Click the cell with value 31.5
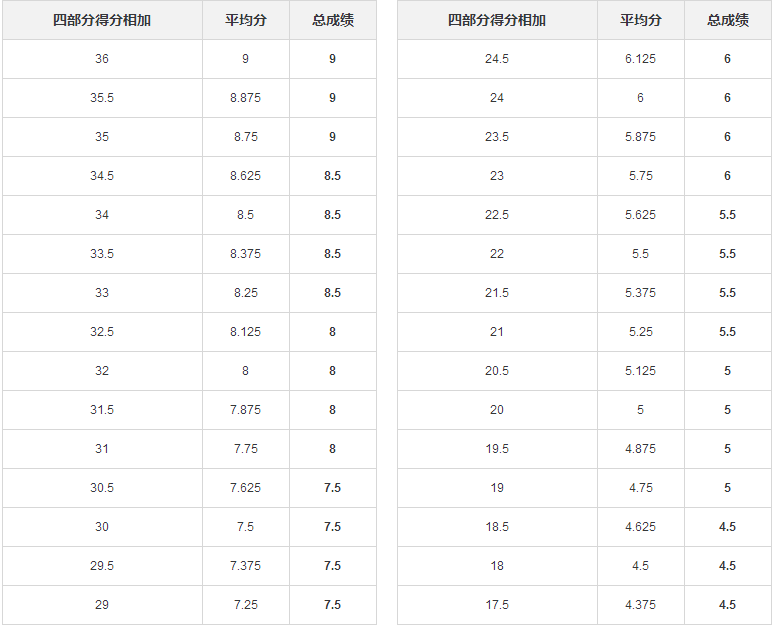This screenshot has height=625, width=775. (x=102, y=410)
